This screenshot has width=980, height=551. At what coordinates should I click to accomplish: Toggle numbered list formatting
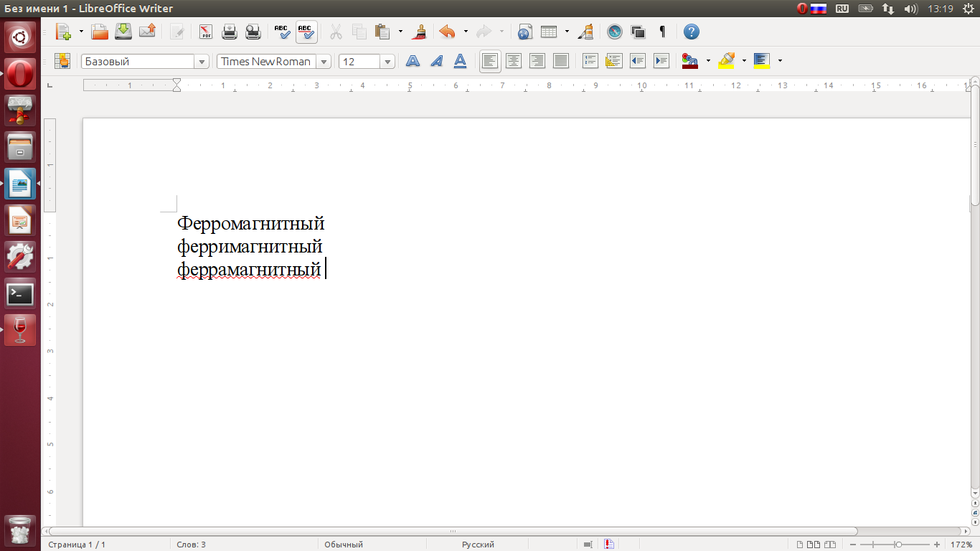tap(590, 61)
